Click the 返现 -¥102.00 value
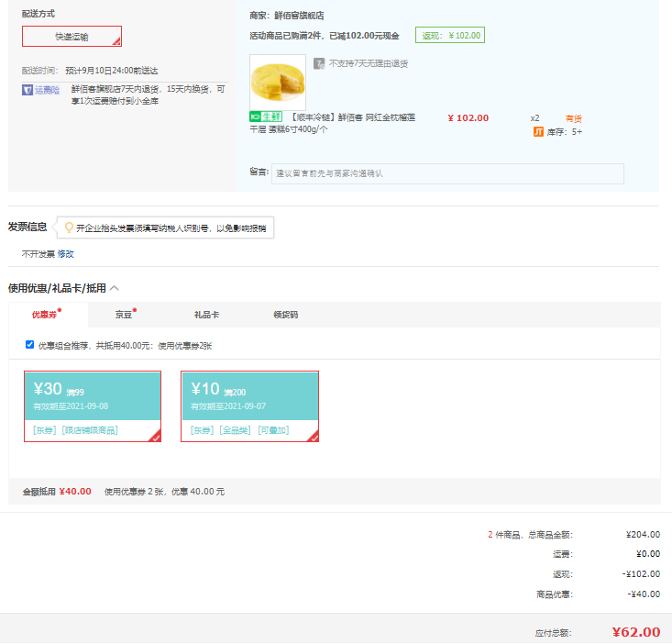Image resolution: width=672 pixels, height=644 pixels. coord(641,573)
